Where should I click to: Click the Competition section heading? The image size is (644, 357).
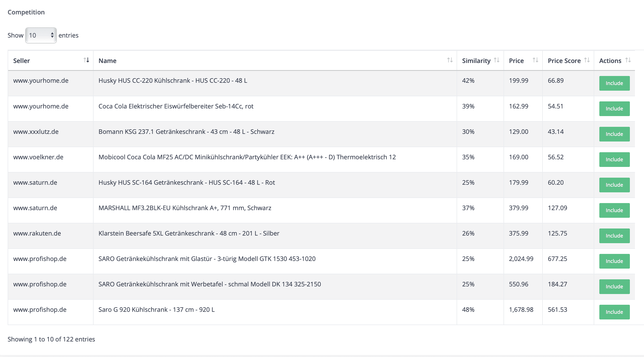pyautogui.click(x=26, y=12)
